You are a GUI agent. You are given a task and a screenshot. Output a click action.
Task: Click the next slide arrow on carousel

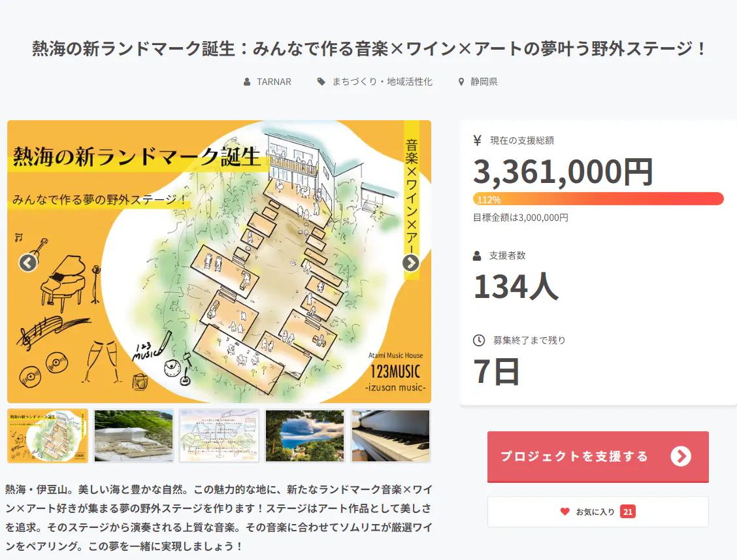tap(410, 263)
